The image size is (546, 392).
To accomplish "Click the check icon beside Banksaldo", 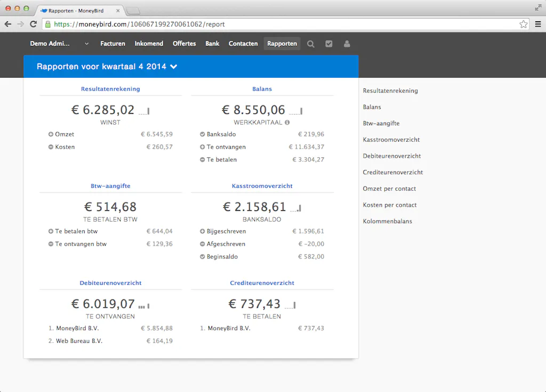I will tap(202, 134).
